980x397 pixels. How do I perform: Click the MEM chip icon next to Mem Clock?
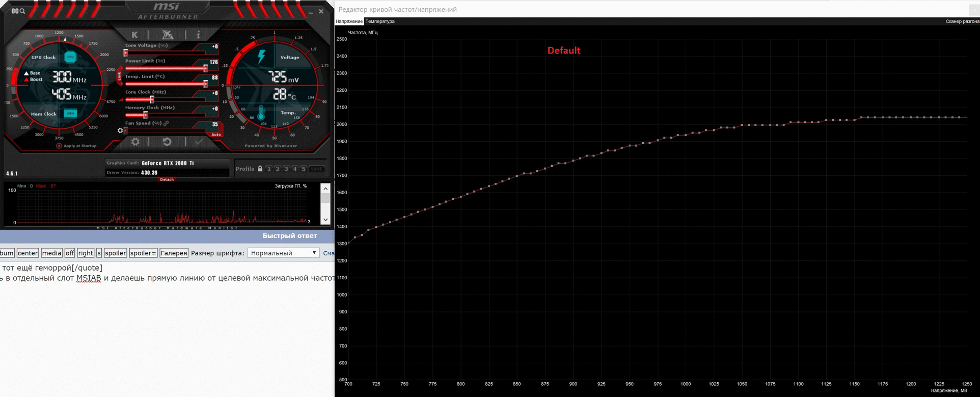(x=70, y=113)
